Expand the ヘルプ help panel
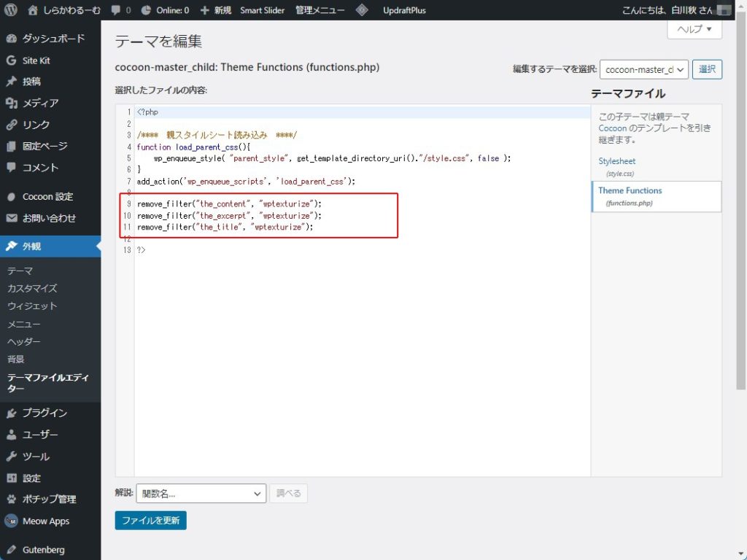 tap(694, 29)
